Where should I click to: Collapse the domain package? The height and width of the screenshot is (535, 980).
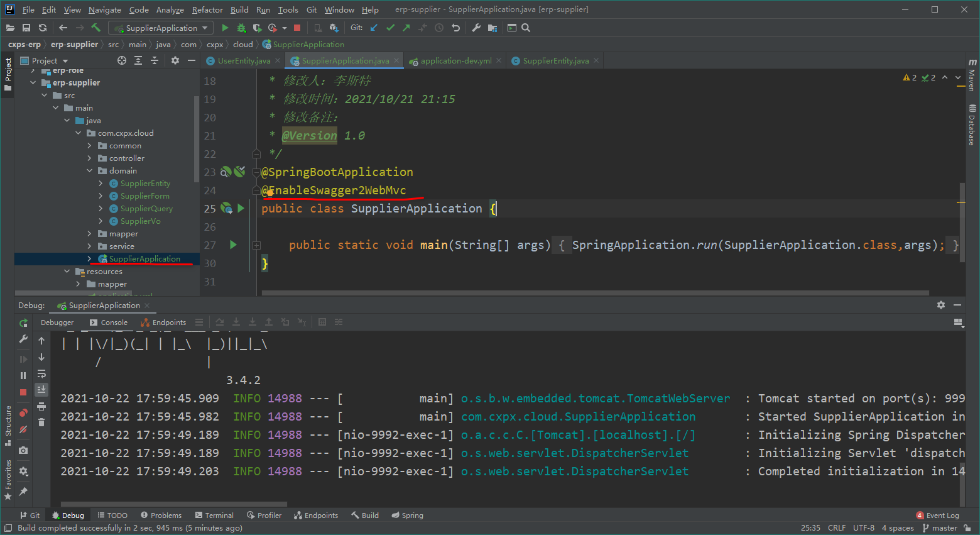pos(90,170)
